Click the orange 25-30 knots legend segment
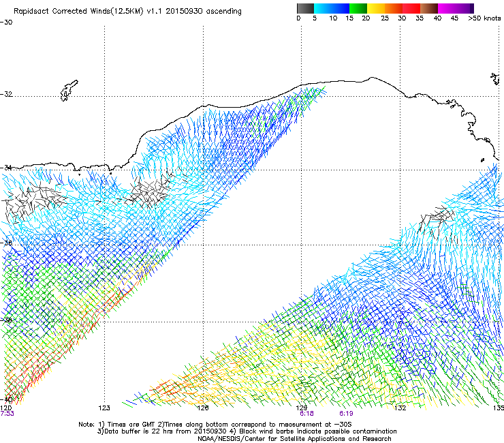Image resolution: width=504 pixels, height=443 pixels. 394,8
